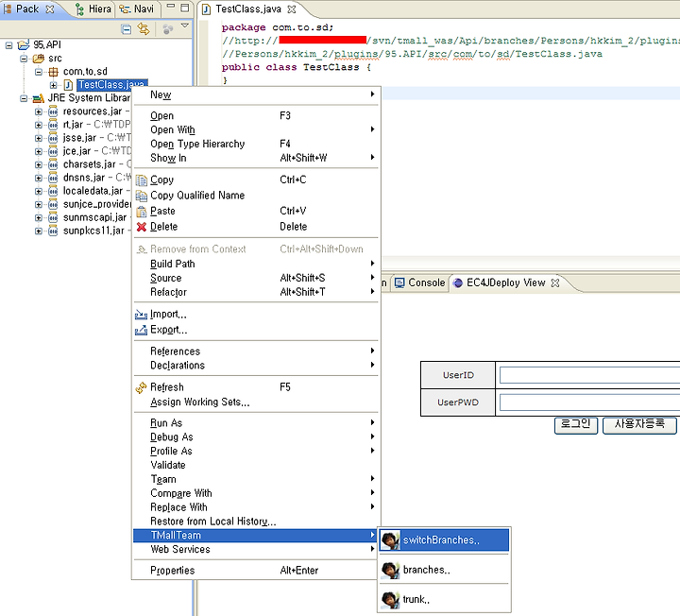This screenshot has width=680, height=616.
Task: Open the Package Explorer view menu arrow
Action: [185, 26]
